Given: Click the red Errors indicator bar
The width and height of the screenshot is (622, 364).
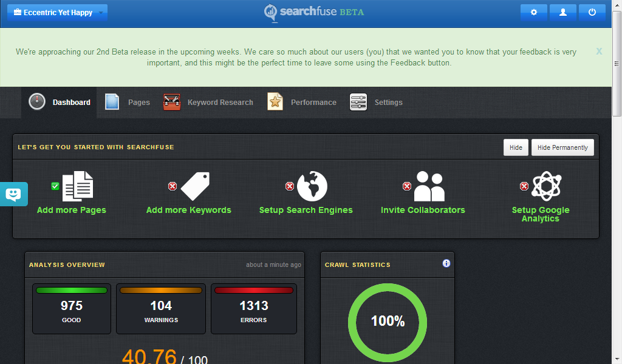Looking at the screenshot, I should 254,291.
